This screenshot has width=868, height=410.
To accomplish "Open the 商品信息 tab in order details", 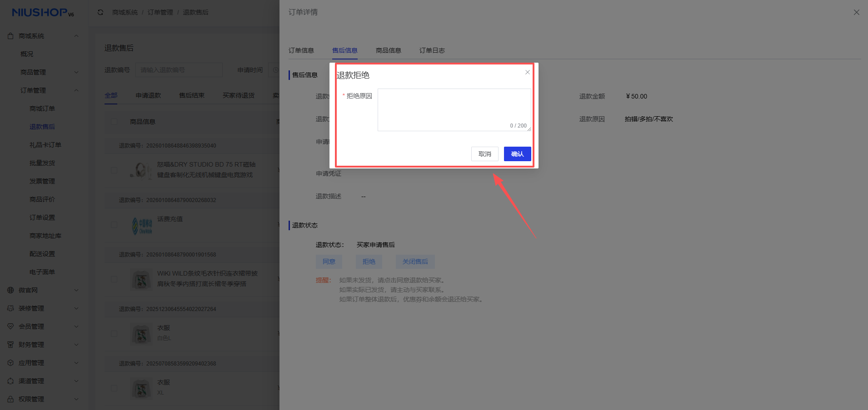I will click(388, 50).
